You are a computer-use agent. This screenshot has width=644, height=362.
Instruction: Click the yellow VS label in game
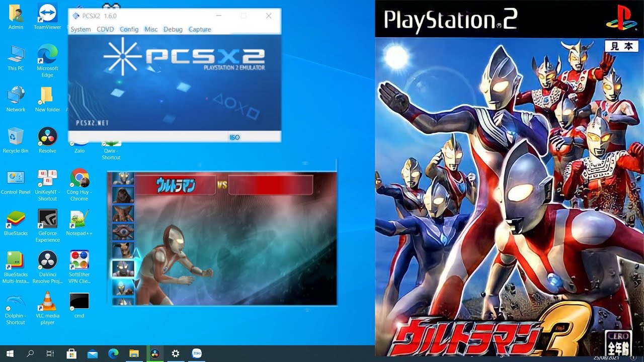pos(222,185)
